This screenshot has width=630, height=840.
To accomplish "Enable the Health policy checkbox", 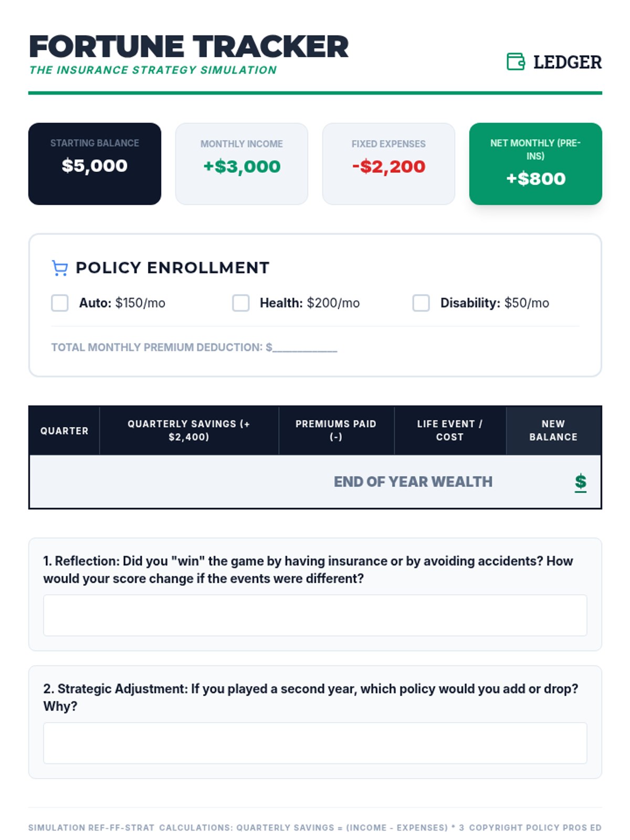I will pyautogui.click(x=241, y=303).
